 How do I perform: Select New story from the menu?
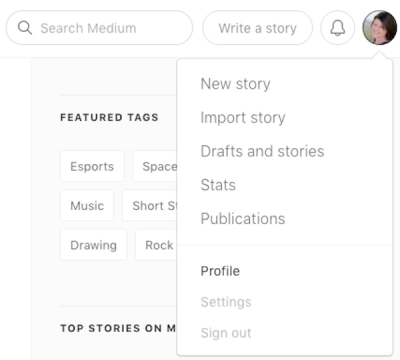pos(235,84)
